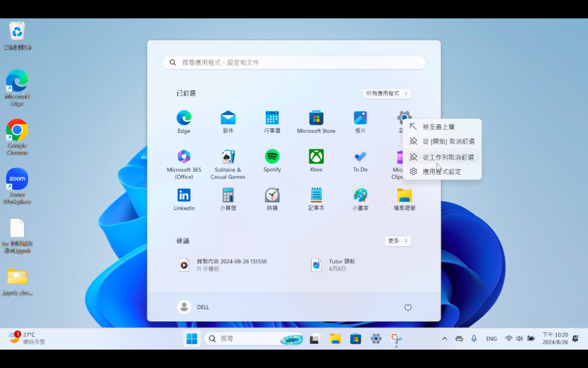588x368 pixels.
Task: Click the OneDrive cloud tray icon
Action: click(x=459, y=338)
